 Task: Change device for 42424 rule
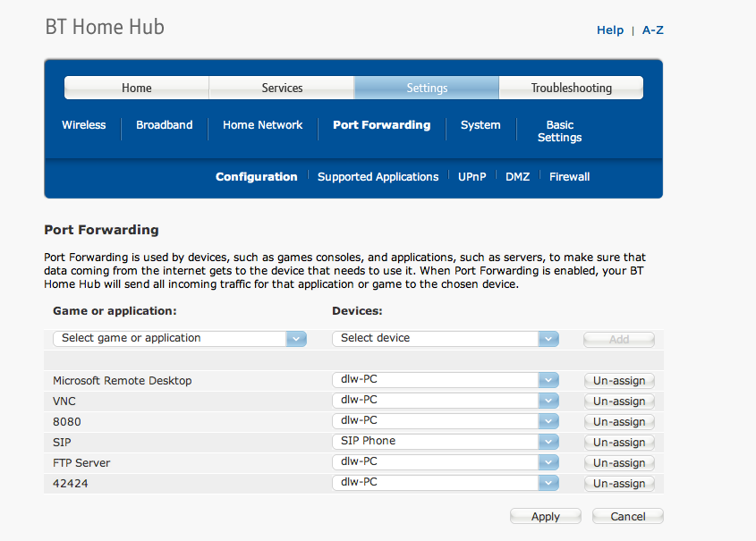tap(446, 483)
